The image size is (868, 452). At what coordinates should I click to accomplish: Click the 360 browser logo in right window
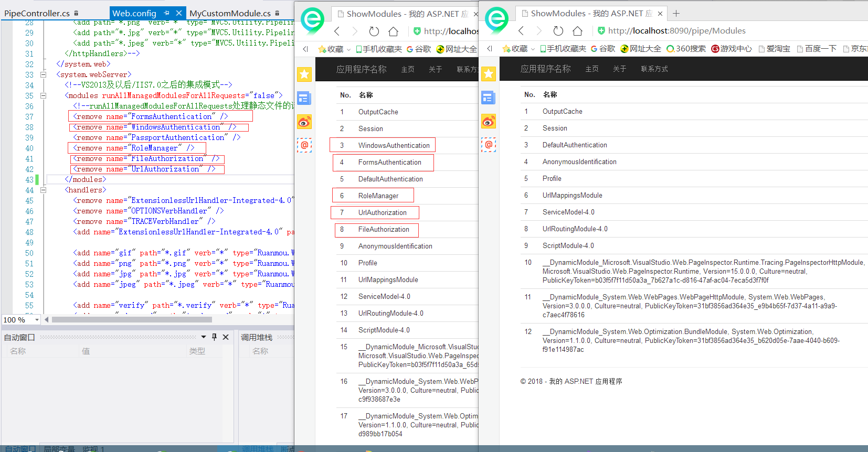(x=496, y=20)
